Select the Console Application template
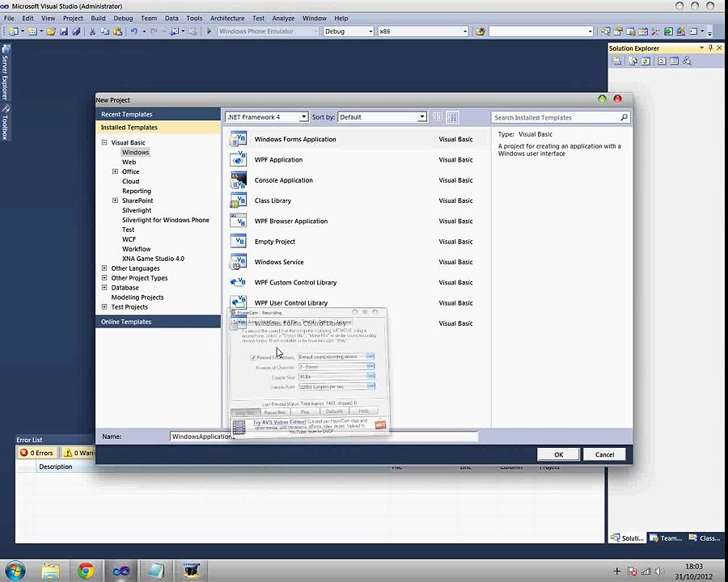Viewport: 728px width, 582px height. pos(355,180)
